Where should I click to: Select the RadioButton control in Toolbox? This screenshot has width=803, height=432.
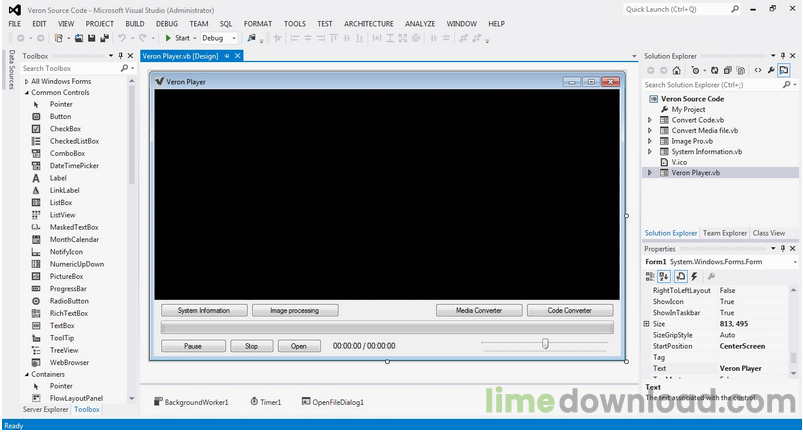pos(68,301)
